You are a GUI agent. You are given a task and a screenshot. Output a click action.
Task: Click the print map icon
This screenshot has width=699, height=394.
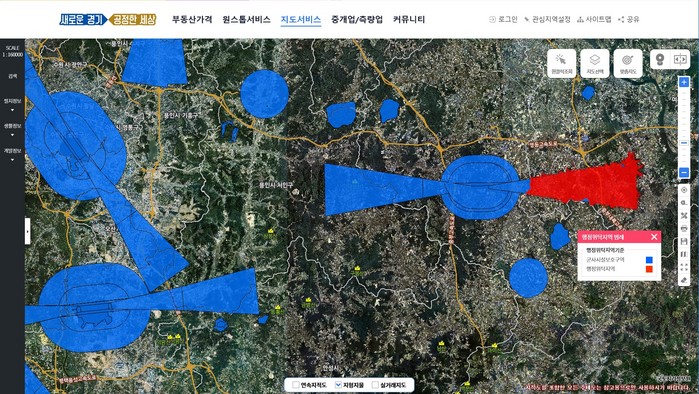pos(684,228)
